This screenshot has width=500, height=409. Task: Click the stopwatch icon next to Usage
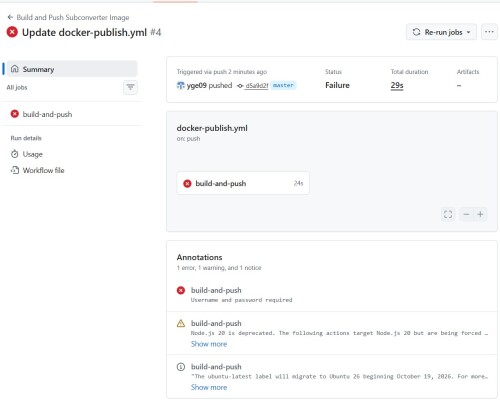[15, 154]
